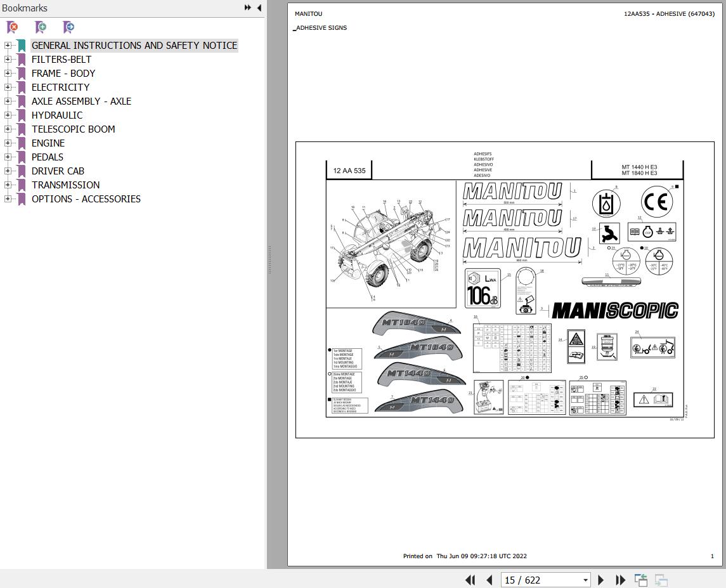Click the ADHESIVE SIGNS page heading
The width and height of the screenshot is (726, 588).
click(321, 28)
